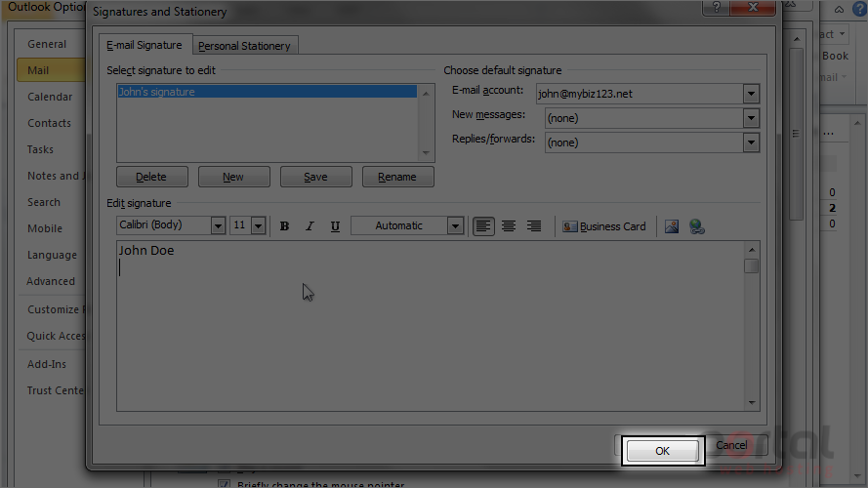
Task: Open Customize Ribbon options category
Action: coord(56,309)
